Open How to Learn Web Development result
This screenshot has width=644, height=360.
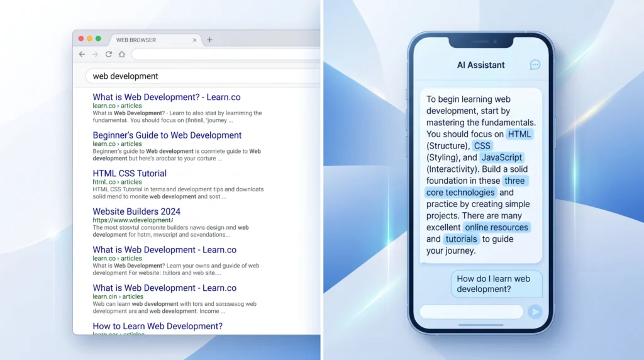(x=157, y=326)
